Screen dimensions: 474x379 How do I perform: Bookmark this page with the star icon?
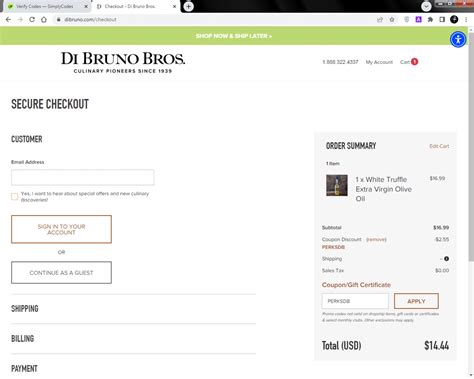pyautogui.click(x=392, y=20)
